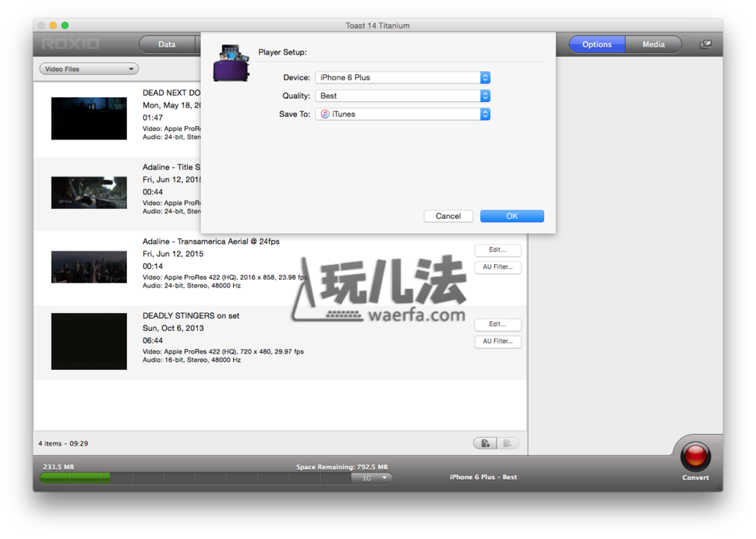Image resolution: width=756 pixels, height=539 pixels.
Task: Select the DEADLY STINGERS on set thumbnail
Action: click(89, 341)
